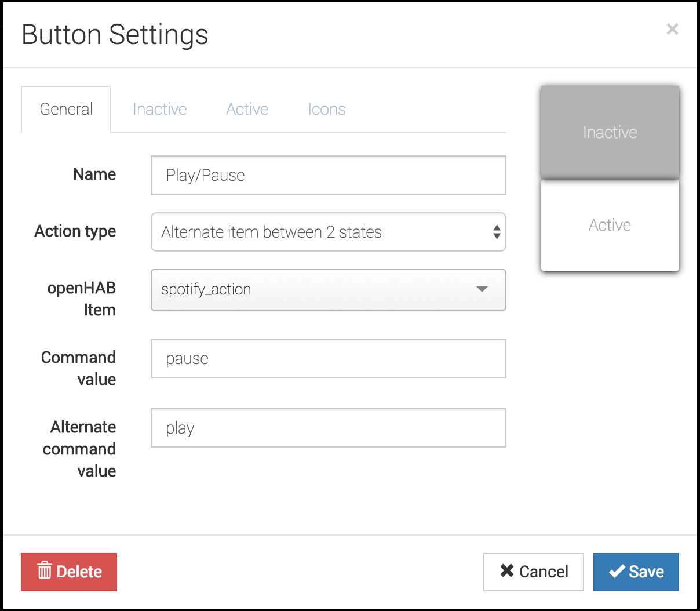Select the white Active preview tile

(x=610, y=225)
